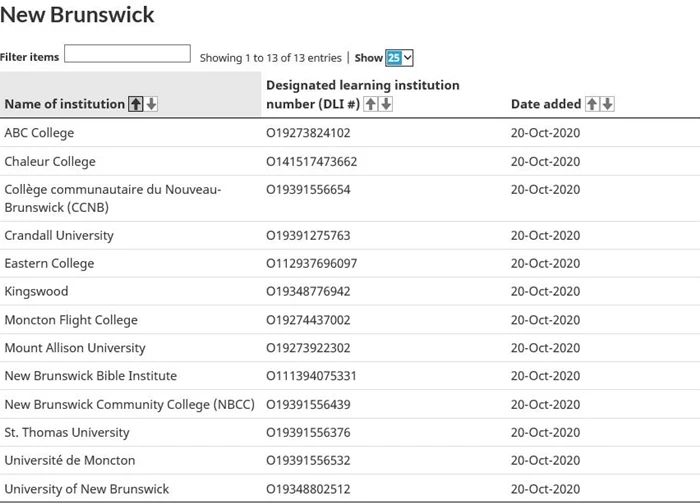
Task: Sort Date added ascending
Action: click(592, 104)
